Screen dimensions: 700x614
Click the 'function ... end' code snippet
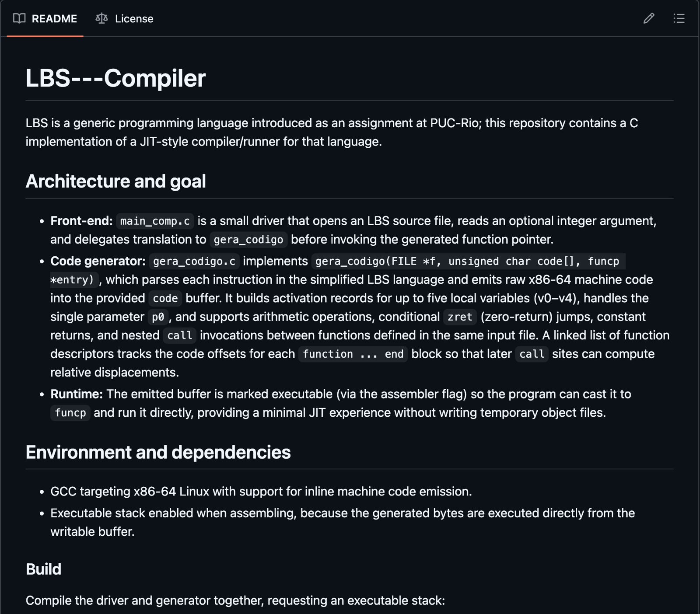click(353, 354)
